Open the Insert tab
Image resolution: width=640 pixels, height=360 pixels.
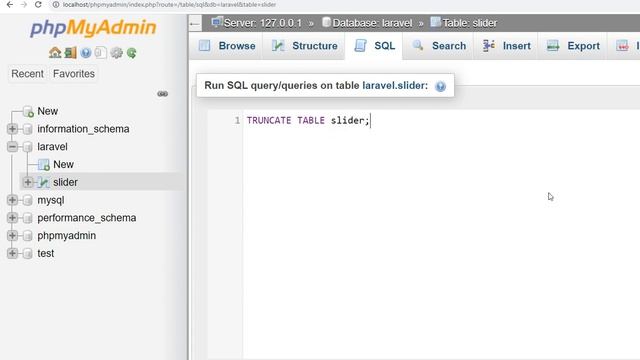(x=506, y=46)
